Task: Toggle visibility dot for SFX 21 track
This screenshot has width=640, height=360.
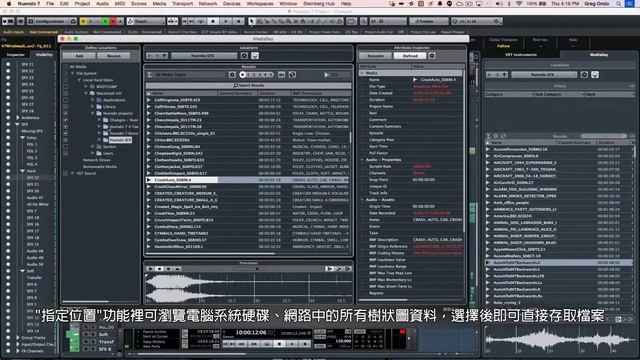Action: point(8,64)
